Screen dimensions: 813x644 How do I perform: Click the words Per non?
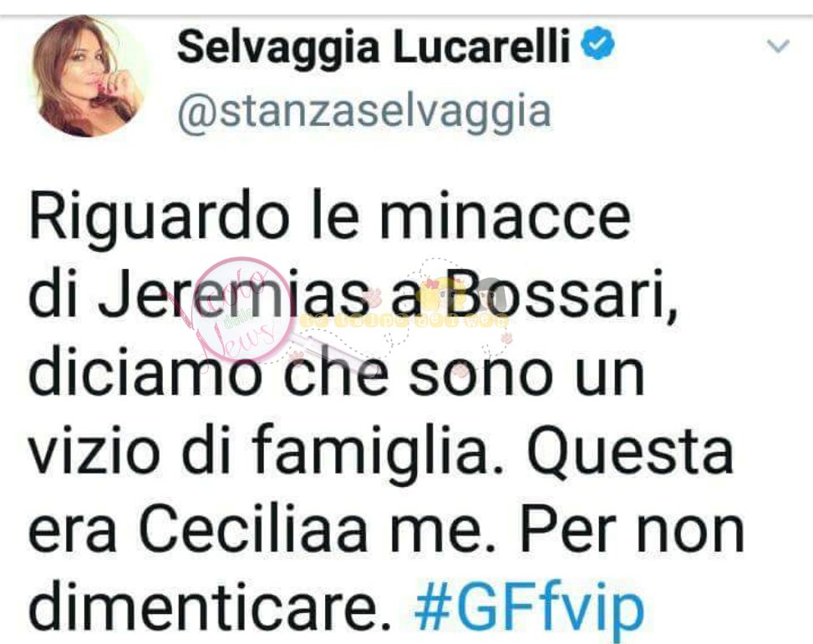point(632,531)
